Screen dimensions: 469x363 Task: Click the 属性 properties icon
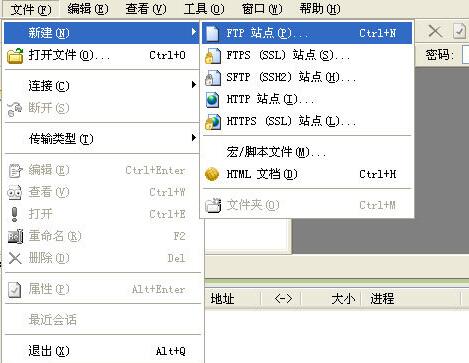click(15, 290)
